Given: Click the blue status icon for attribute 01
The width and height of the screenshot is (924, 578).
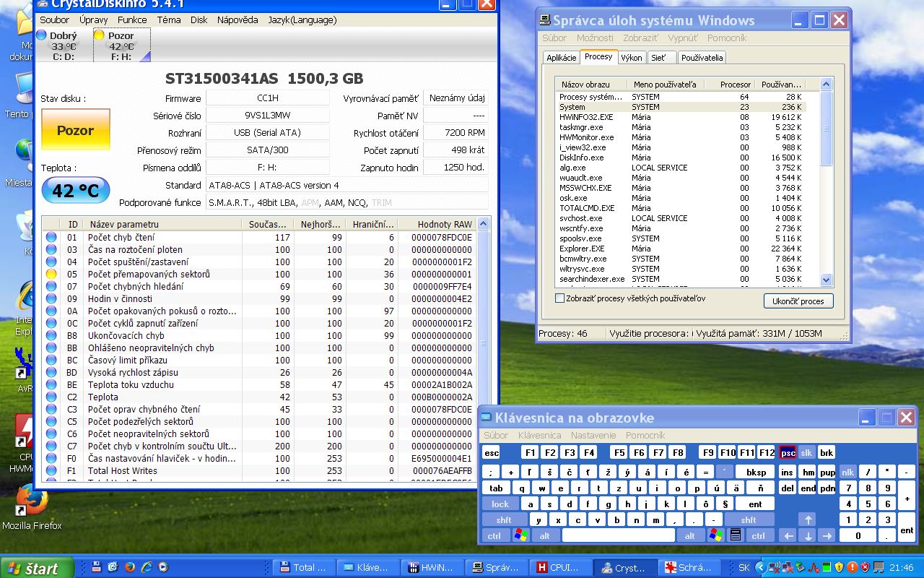Looking at the screenshot, I should 51,237.
